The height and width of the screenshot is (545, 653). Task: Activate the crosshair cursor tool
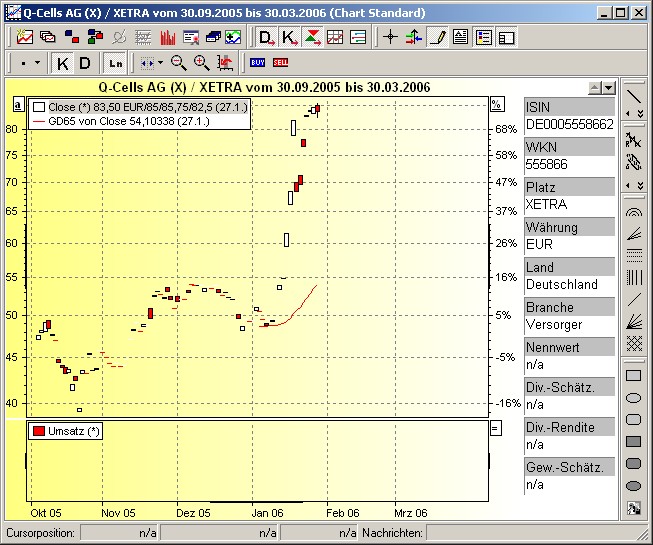pos(391,37)
